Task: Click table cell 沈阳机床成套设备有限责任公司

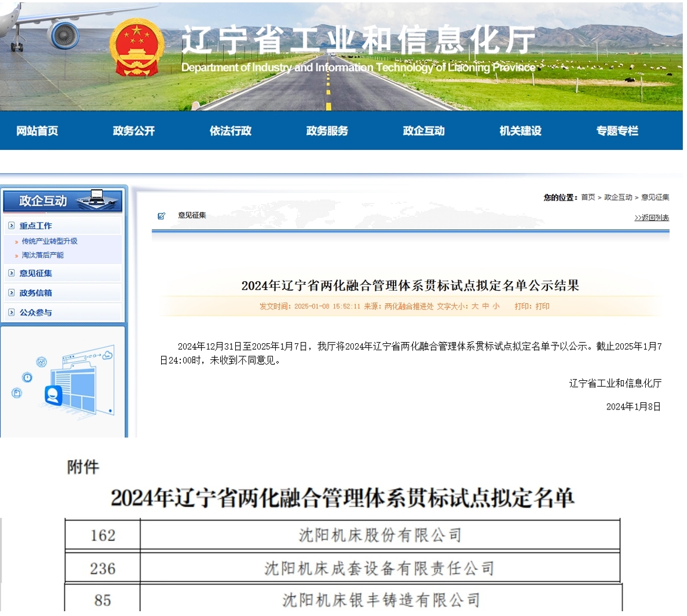Action: point(380,568)
